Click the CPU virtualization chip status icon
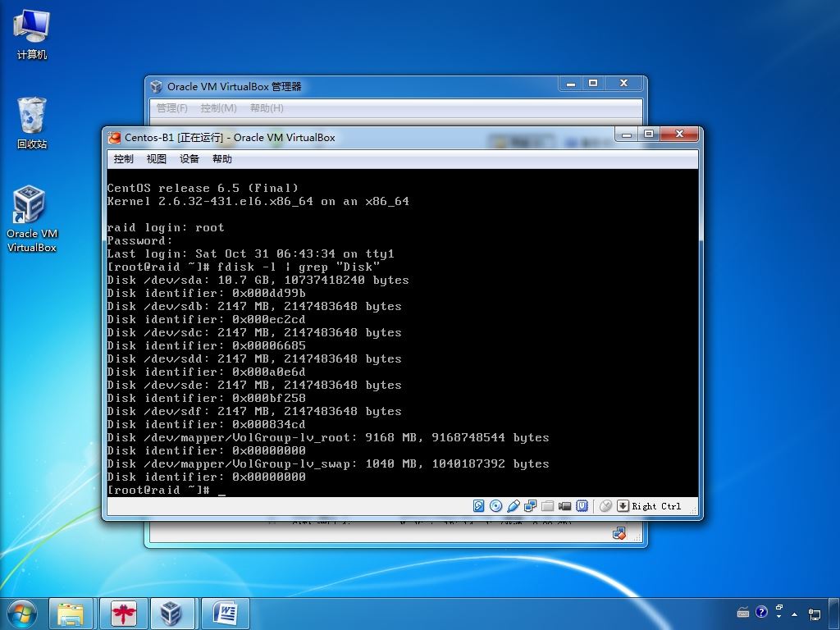840x630 pixels. (582, 505)
